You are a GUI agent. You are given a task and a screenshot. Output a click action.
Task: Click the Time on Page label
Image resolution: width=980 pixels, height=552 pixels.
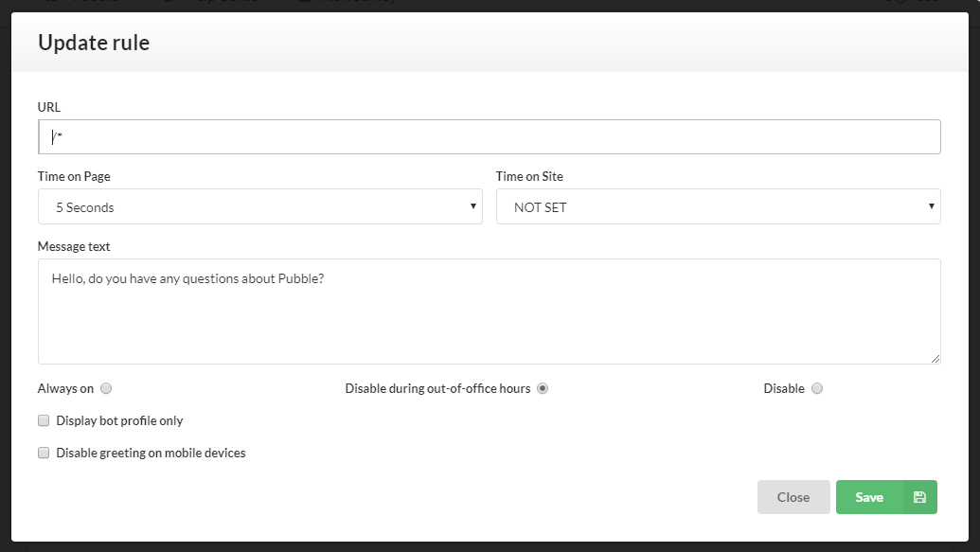80,176
